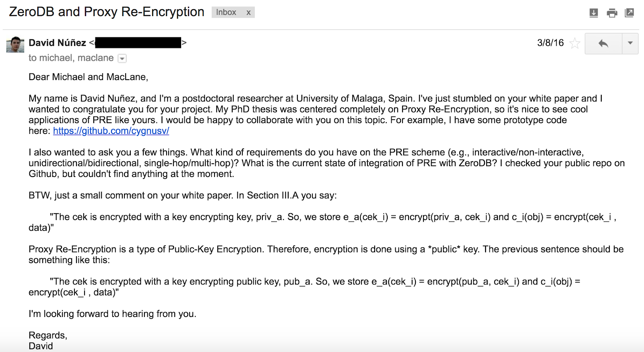Image resolution: width=644 pixels, height=352 pixels.
Task: Open the email in a new window
Action: (x=629, y=13)
